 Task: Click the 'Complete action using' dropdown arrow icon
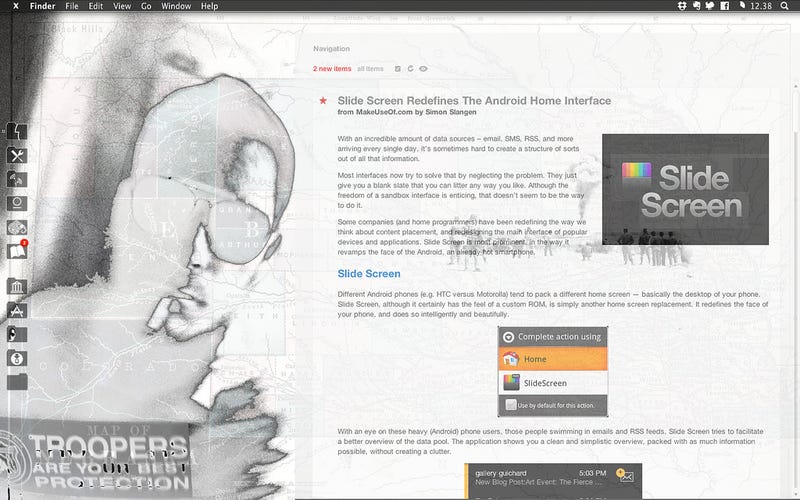coord(508,337)
